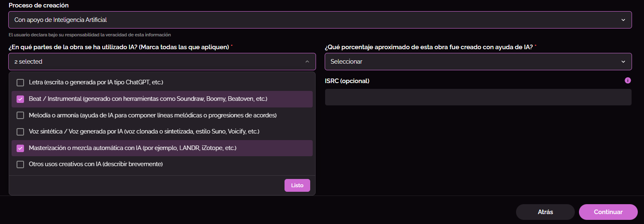Click the up chevron on '2 selected'

coord(307,62)
